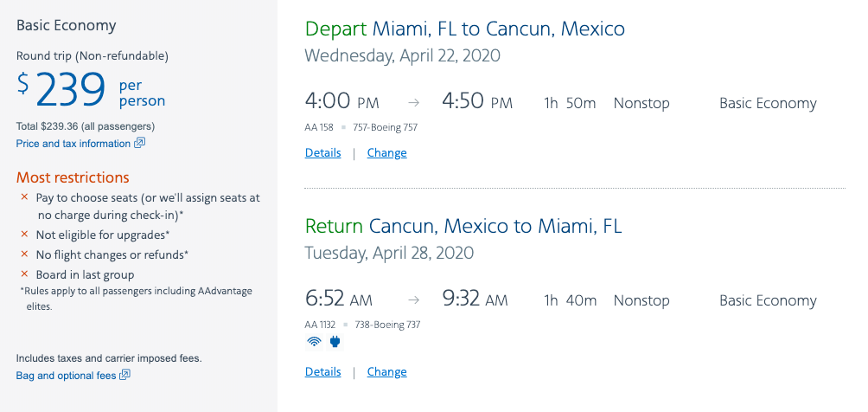Open Details for the Miami to Cancun flight
The image size is (868, 412).
click(x=323, y=153)
